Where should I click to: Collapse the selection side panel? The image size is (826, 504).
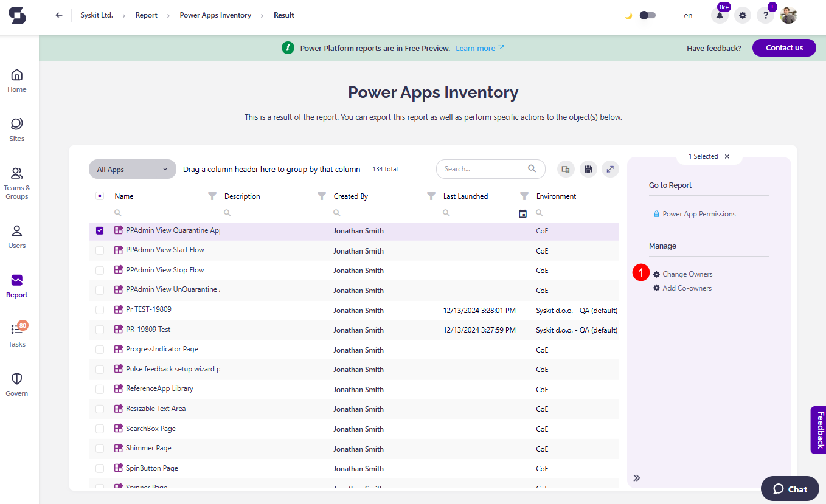637,478
